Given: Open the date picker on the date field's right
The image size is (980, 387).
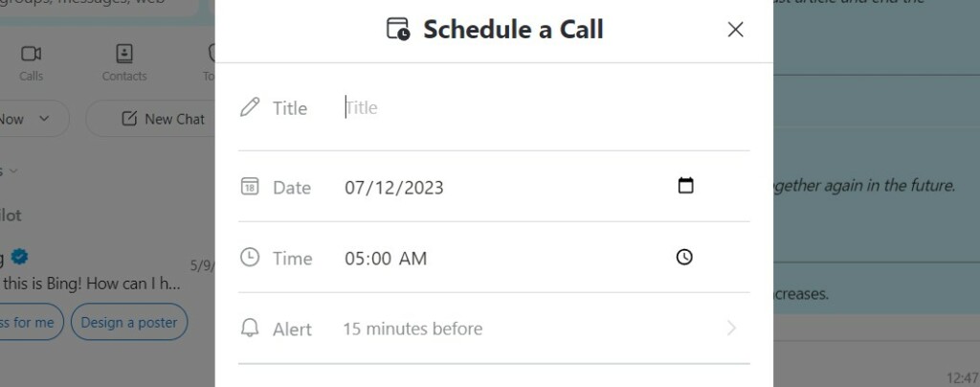Looking at the screenshot, I should pos(685,186).
